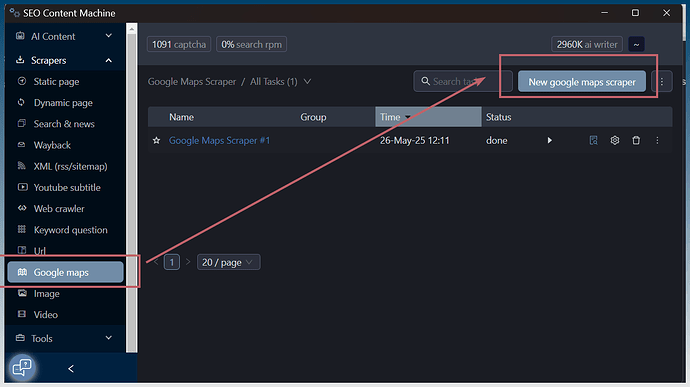
Task: Sort by the Status column
Action: 499,117
